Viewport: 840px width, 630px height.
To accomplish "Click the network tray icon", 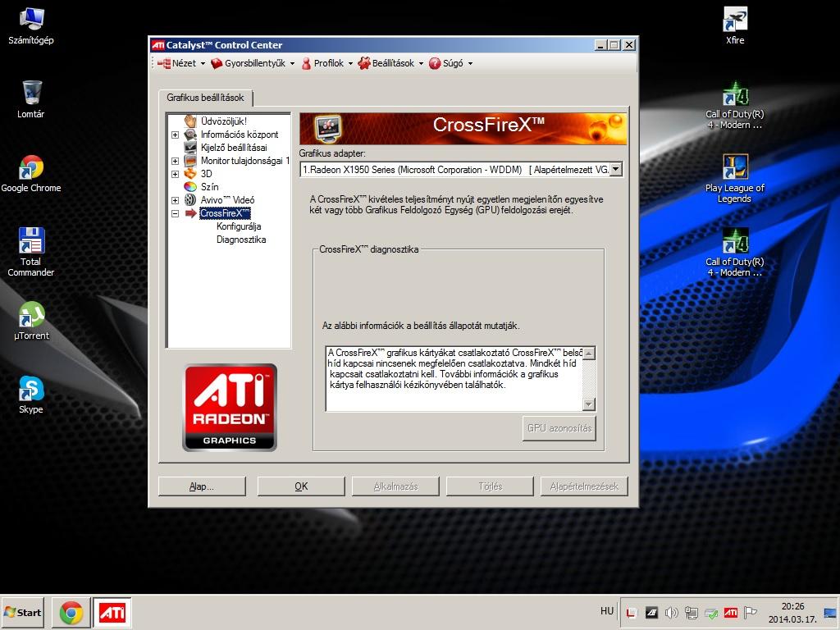I will coord(691,613).
